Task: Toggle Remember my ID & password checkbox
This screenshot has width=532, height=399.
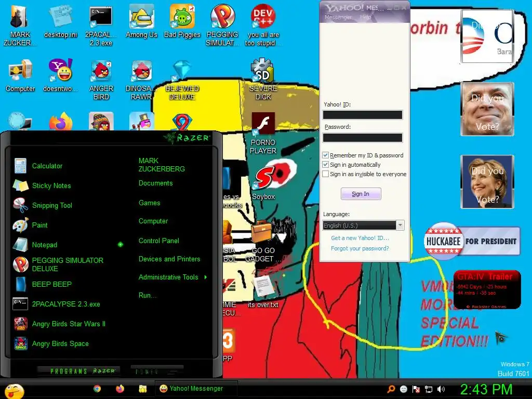Action: coord(325,155)
